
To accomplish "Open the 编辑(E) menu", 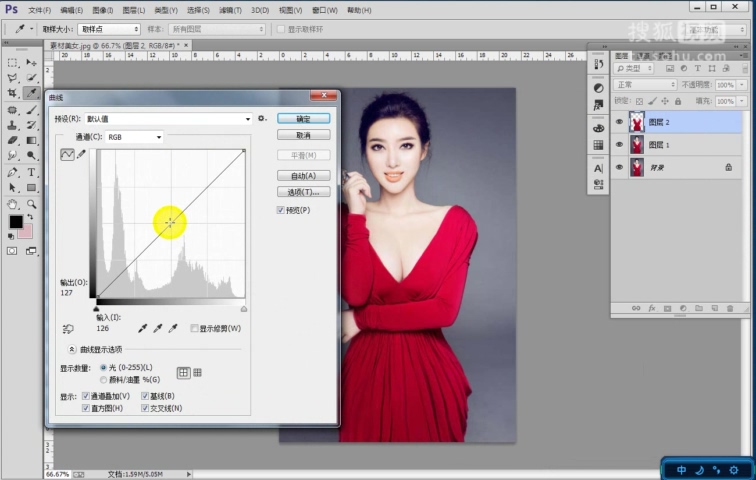I will 71,10.
